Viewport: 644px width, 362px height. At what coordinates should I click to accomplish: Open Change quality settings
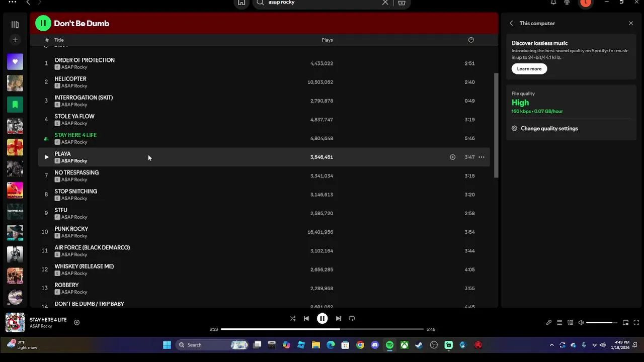545,129
